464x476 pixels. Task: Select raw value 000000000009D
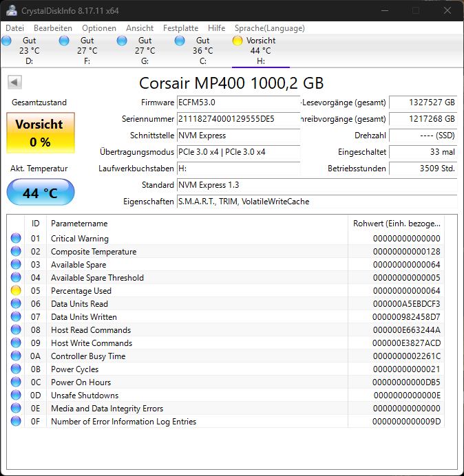406,422
